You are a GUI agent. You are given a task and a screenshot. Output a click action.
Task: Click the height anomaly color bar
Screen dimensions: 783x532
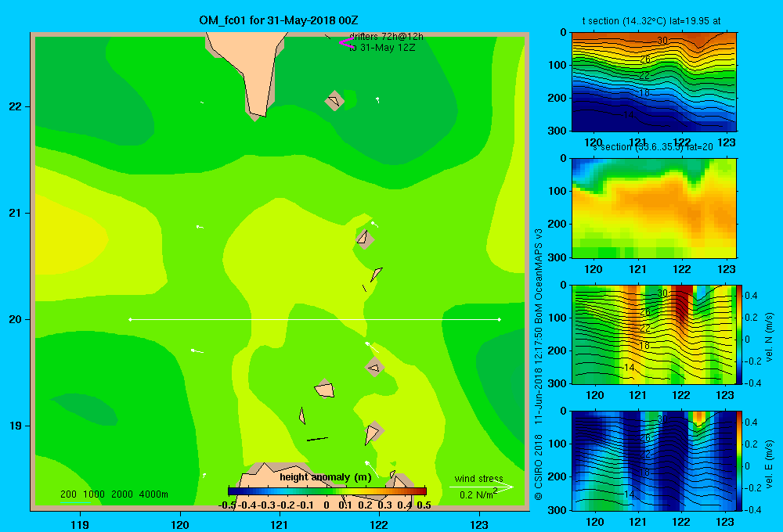[327, 491]
